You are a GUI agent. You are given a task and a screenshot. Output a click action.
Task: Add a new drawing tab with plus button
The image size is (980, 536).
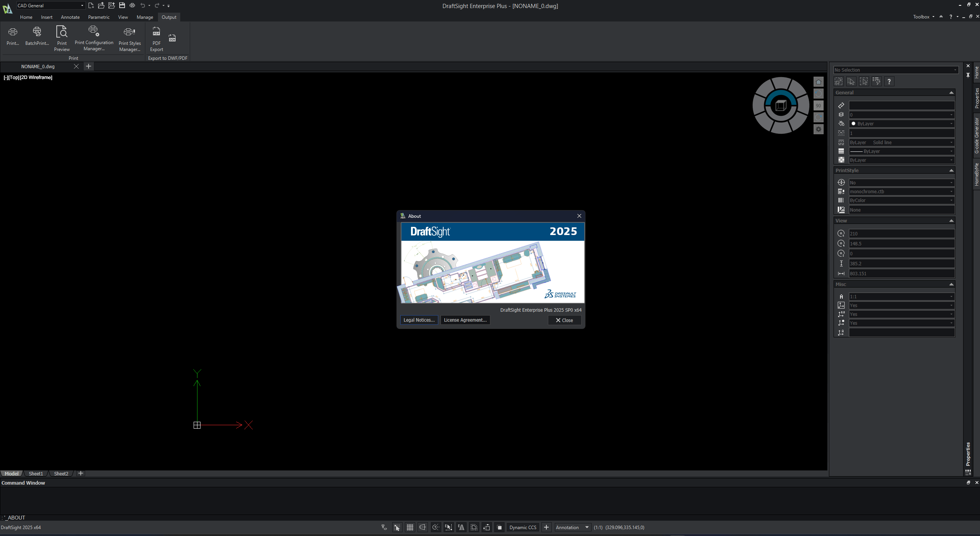(x=88, y=66)
